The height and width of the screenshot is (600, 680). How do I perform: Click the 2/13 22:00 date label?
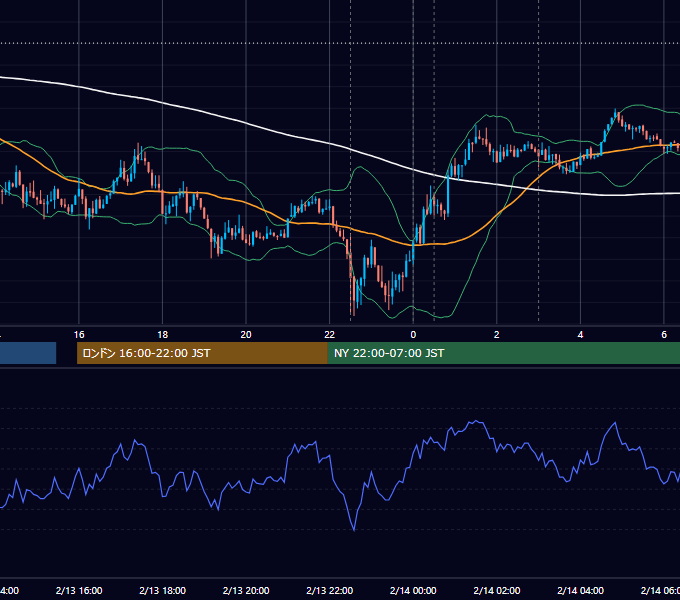pos(330,590)
